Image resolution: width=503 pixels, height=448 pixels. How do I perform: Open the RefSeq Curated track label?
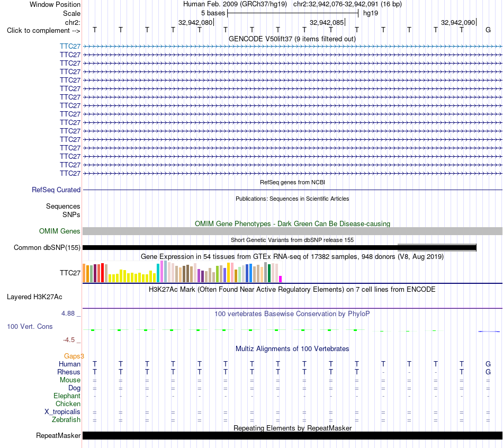coord(56,190)
